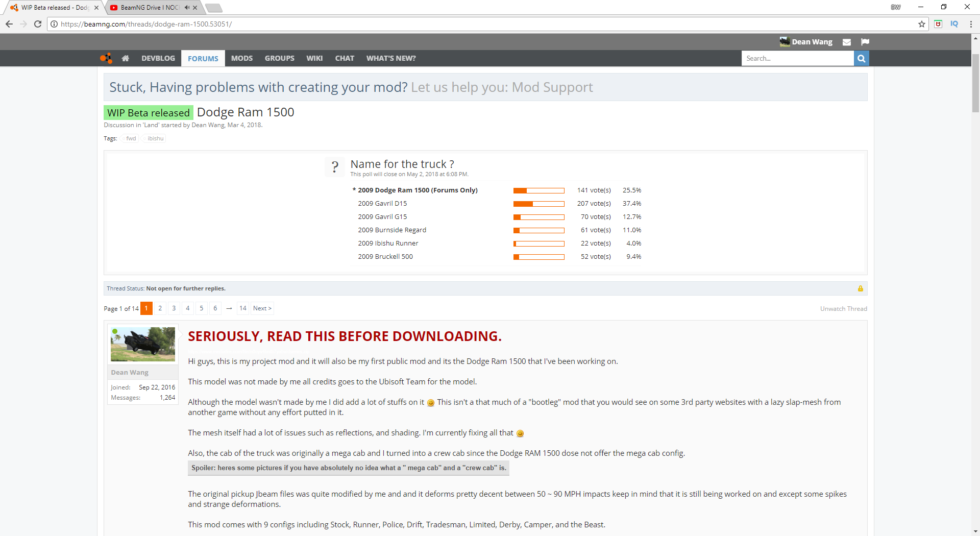This screenshot has width=980, height=536.
Task: Switch to the BeamNG Drive YouTube tab
Action: [150, 8]
